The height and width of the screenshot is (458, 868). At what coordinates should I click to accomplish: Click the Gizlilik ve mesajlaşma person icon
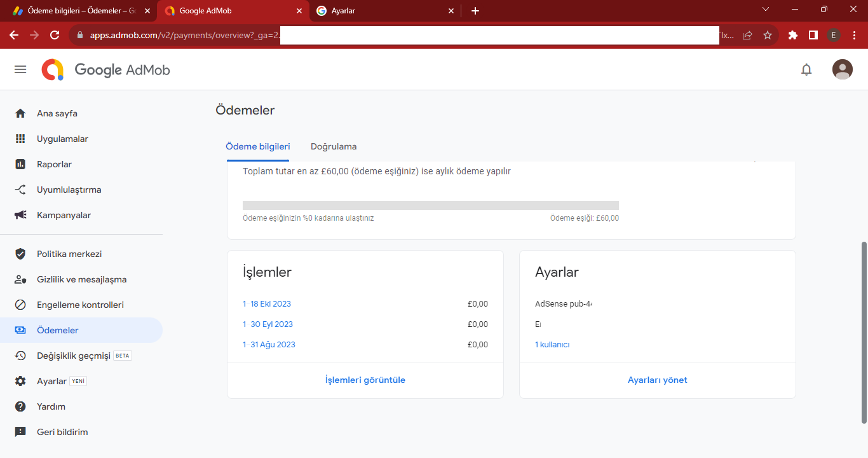(20, 279)
